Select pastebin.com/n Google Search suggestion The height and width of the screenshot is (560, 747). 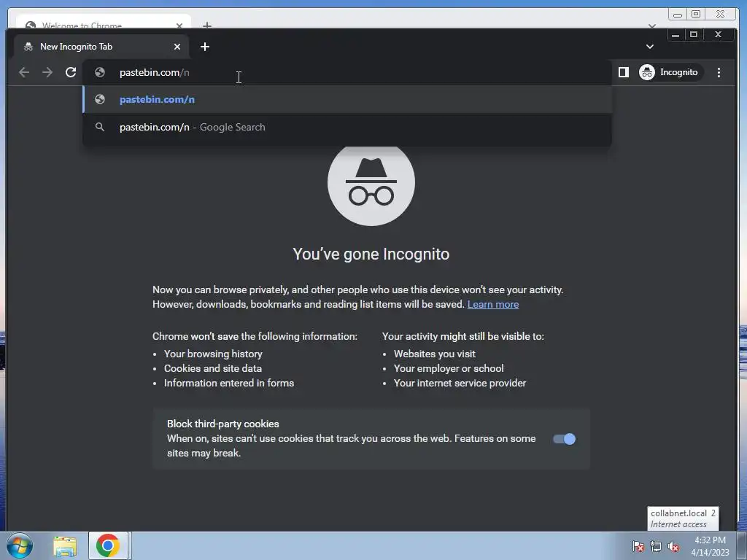tap(347, 127)
